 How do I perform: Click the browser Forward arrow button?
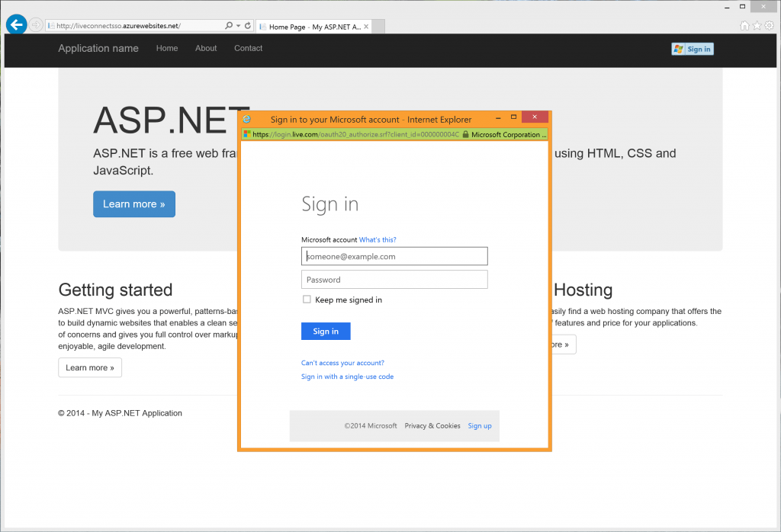(x=36, y=25)
